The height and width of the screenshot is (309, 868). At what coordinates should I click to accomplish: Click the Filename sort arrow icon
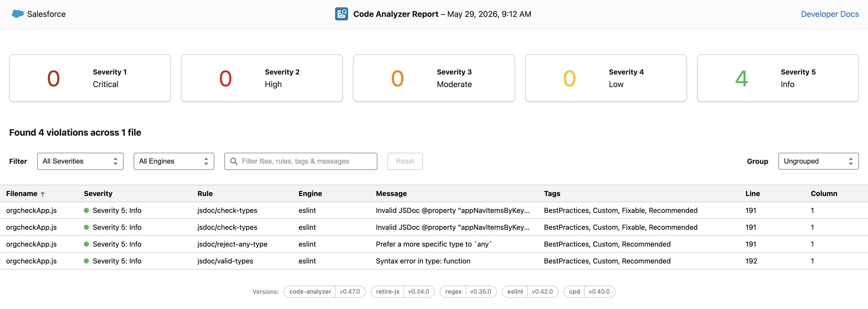click(x=43, y=194)
